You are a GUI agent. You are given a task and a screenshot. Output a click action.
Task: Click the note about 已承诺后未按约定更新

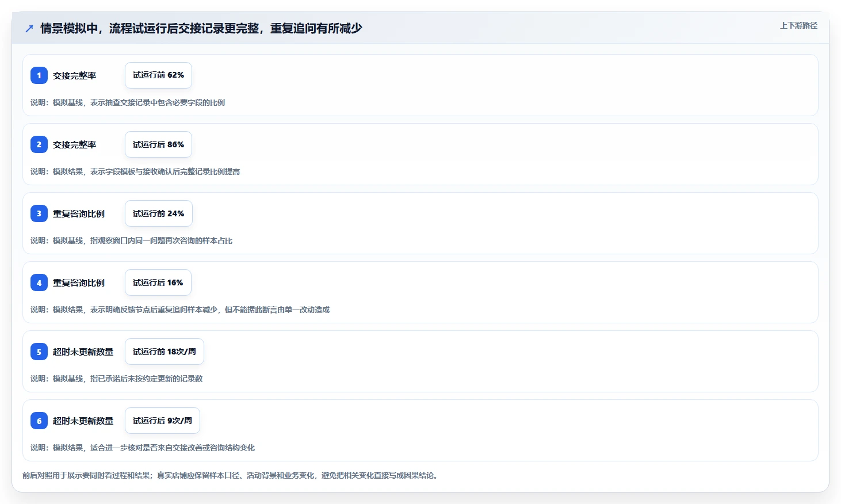click(x=117, y=379)
